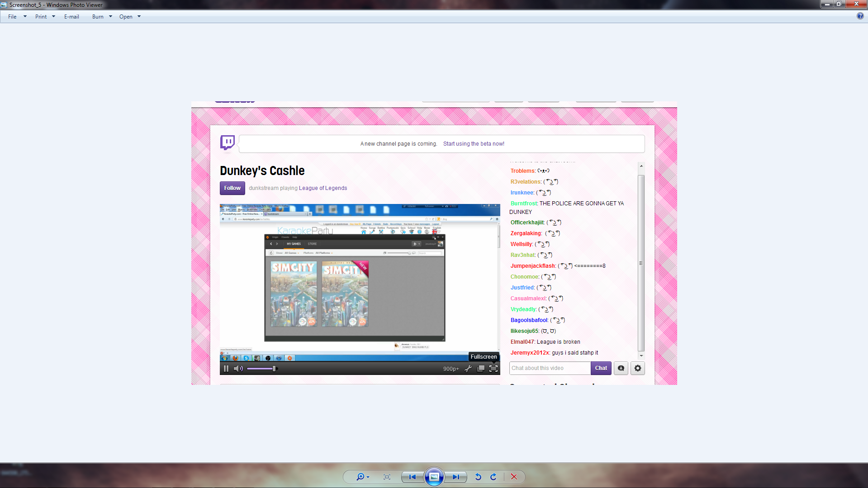The width and height of the screenshot is (868, 488).
Task: Open the Burn menu
Action: (98, 17)
